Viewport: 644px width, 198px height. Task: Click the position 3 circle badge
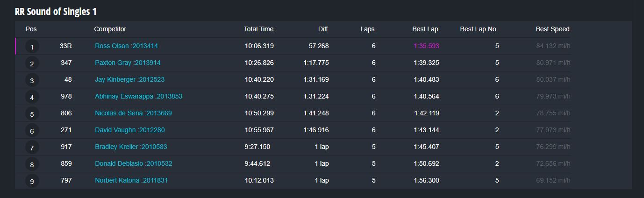point(32,80)
